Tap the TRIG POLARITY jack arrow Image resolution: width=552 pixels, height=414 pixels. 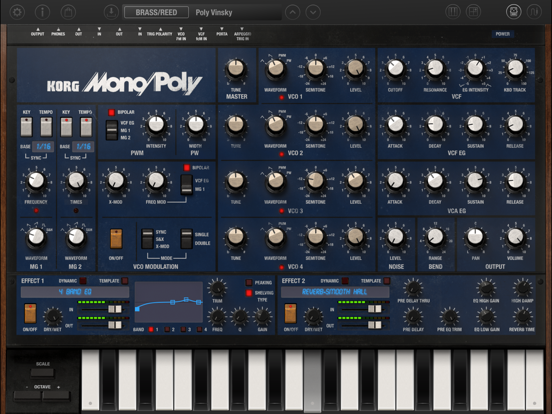[160, 30]
